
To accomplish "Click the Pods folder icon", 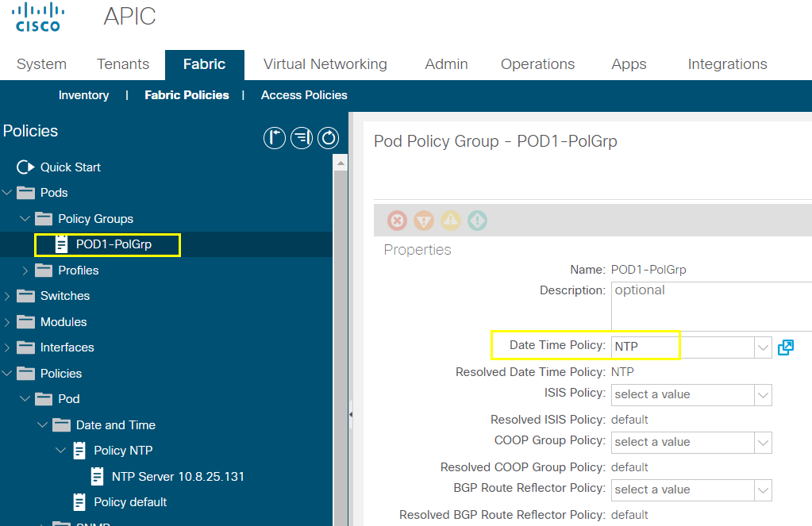I will 26,193.
